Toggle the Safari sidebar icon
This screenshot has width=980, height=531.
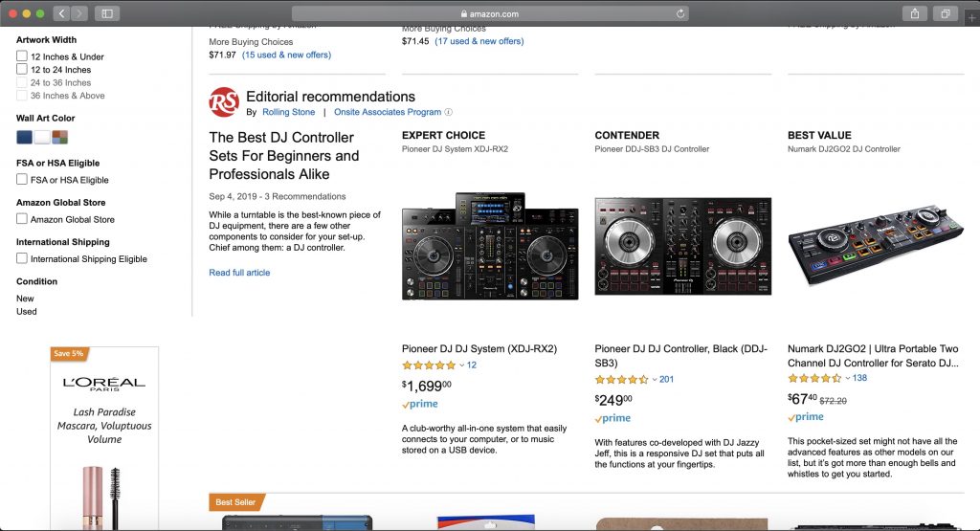106,13
